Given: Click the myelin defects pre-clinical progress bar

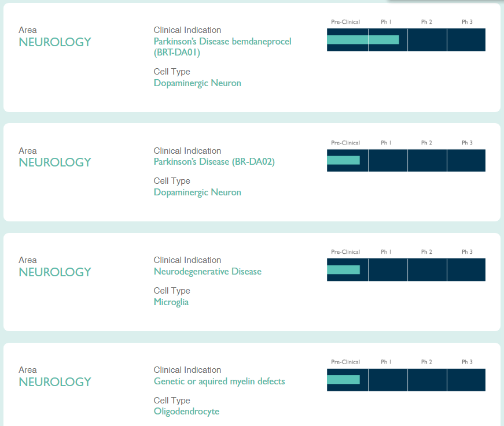Looking at the screenshot, I should pyautogui.click(x=343, y=379).
